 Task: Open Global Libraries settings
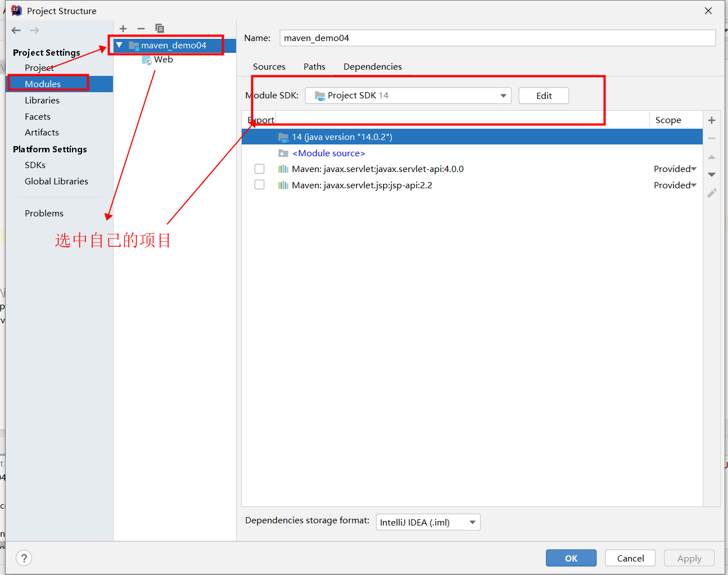(x=56, y=181)
